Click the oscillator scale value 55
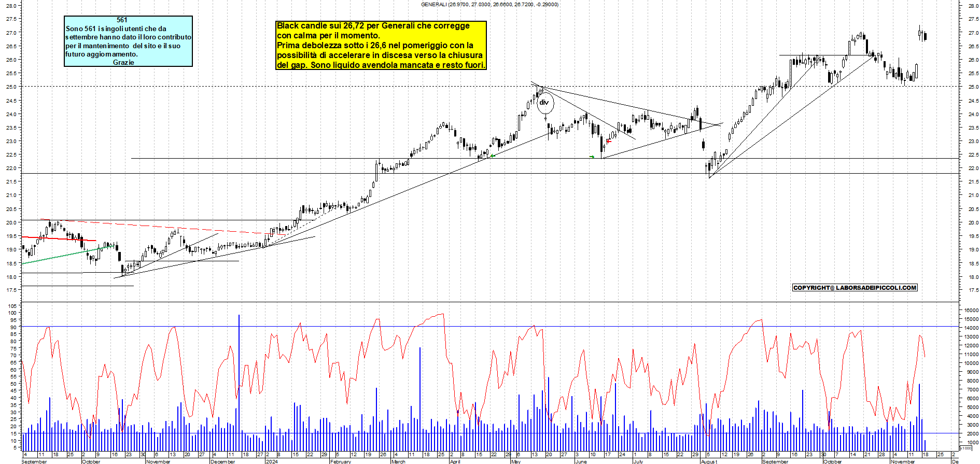The height and width of the screenshot is (464, 980). point(13,377)
